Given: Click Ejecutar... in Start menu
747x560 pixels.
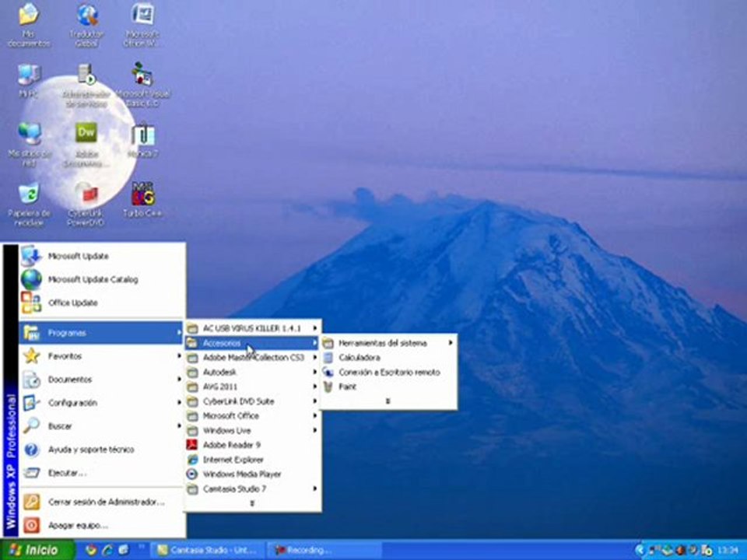Looking at the screenshot, I should (x=102, y=473).
